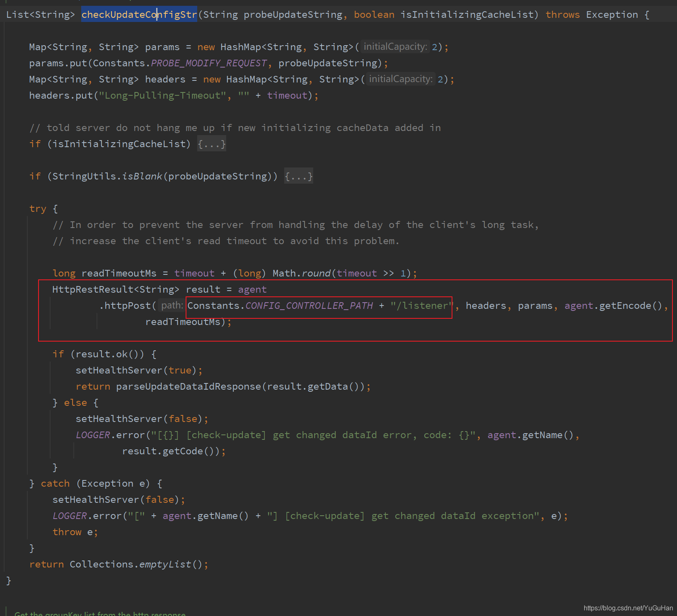
Task: Click the blog.csdn.net/YuGuHan link
Action: coord(628,608)
